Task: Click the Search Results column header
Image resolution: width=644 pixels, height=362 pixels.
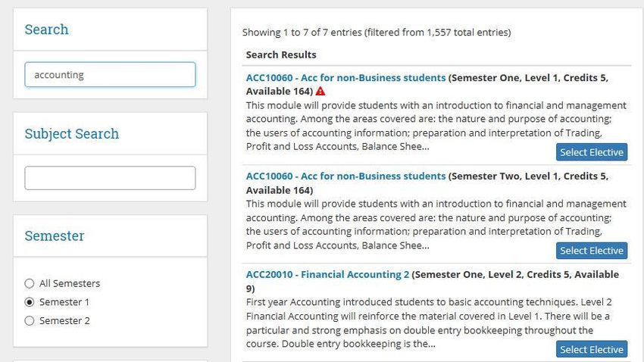Action: (x=281, y=55)
